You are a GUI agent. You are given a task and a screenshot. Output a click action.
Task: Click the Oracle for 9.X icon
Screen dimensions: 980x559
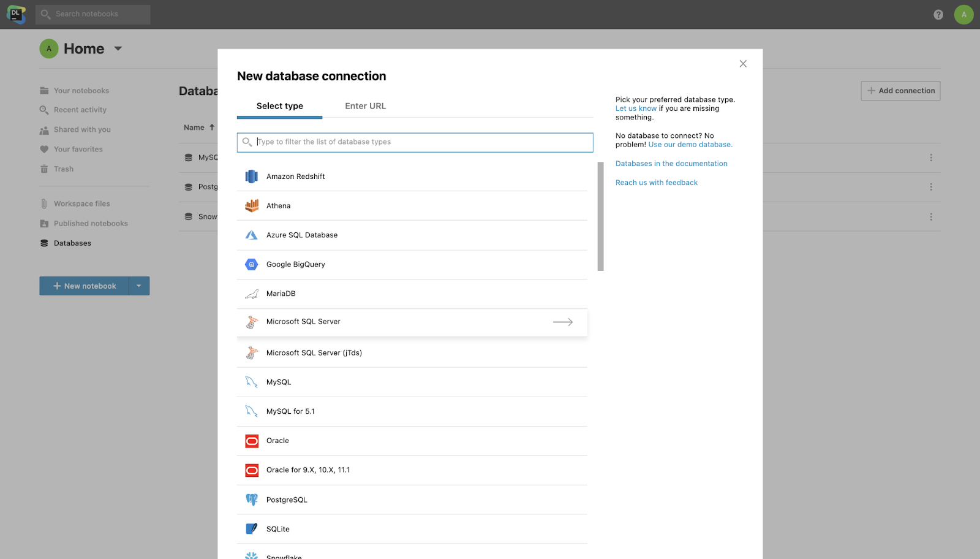(252, 471)
